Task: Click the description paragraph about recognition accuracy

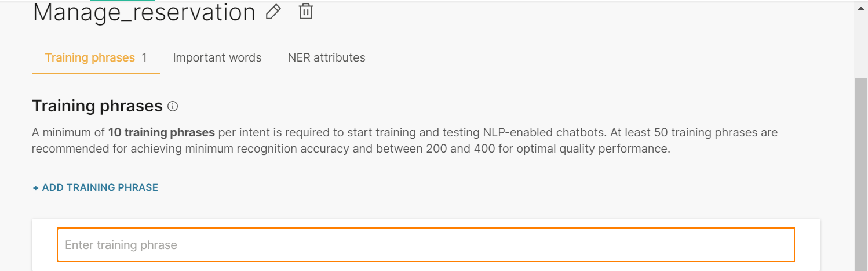Action: click(404, 140)
